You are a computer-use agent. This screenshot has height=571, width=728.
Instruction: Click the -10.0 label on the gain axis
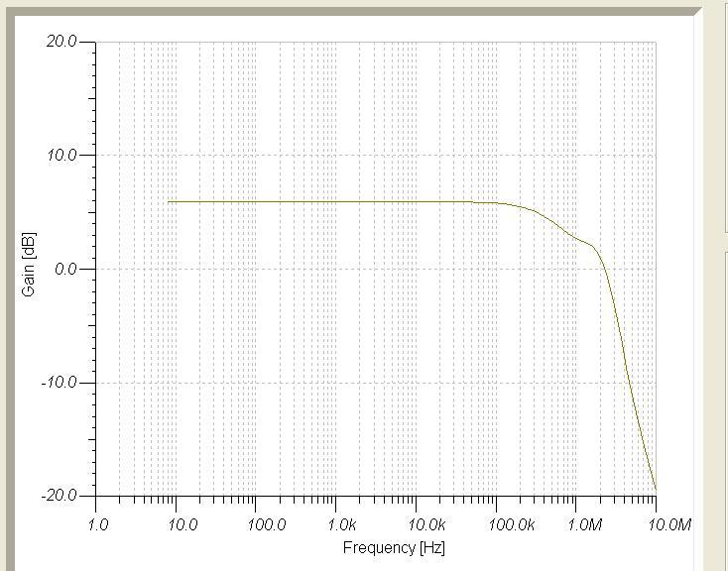(59, 383)
